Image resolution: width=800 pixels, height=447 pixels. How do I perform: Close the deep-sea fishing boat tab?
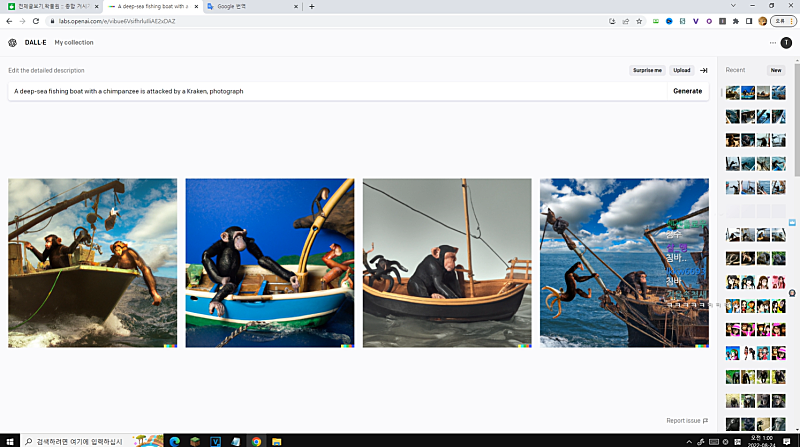pos(196,7)
